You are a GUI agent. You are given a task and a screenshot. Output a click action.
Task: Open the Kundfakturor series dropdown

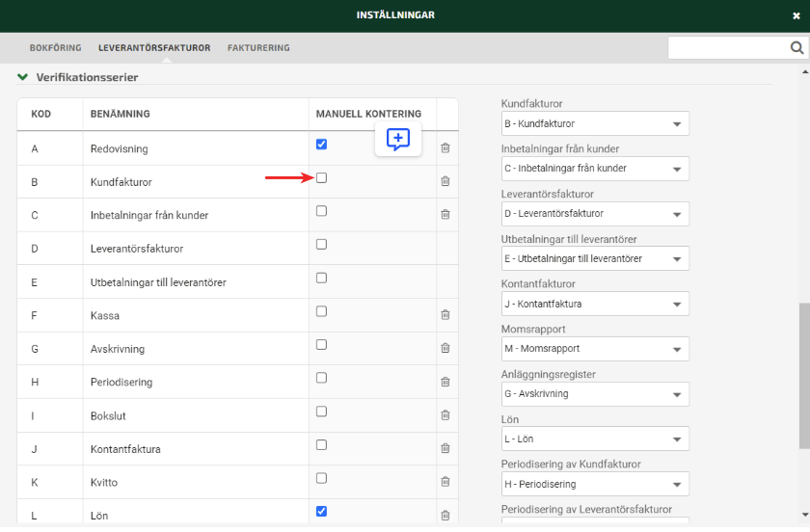point(595,124)
